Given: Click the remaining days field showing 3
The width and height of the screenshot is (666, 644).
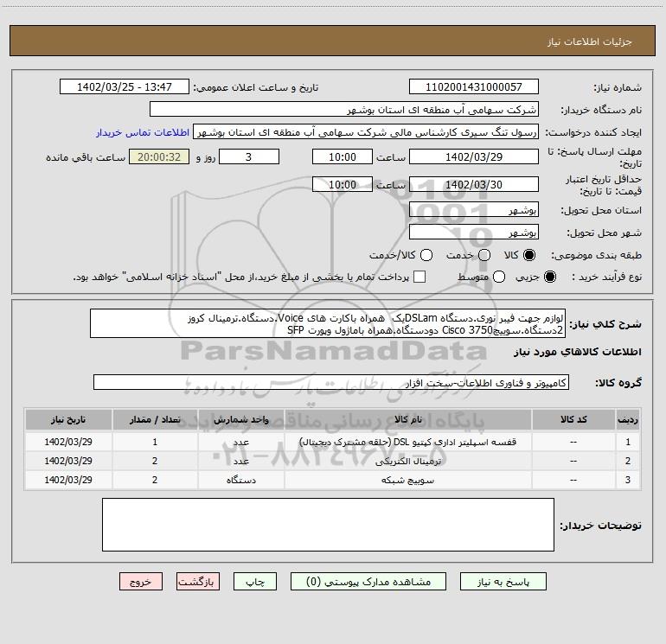Looking at the screenshot, I should pyautogui.click(x=249, y=157).
